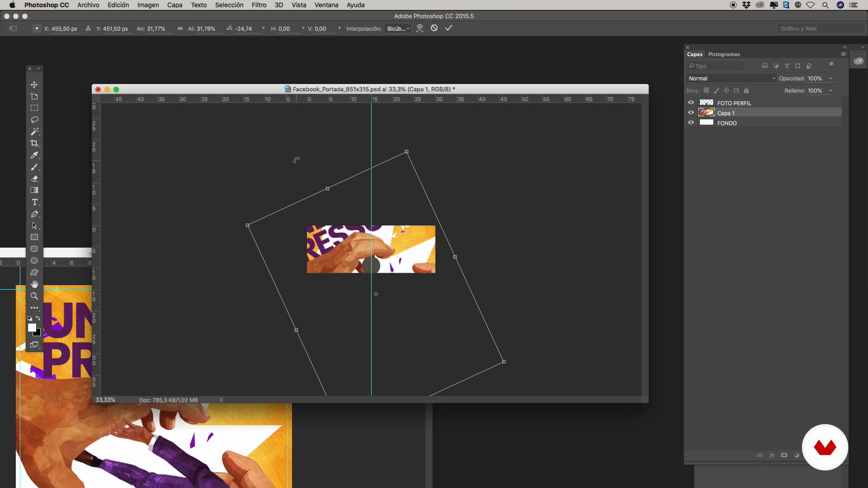The image size is (868, 488).
Task: Toggle maintain aspect ratio link
Action: coord(180,28)
